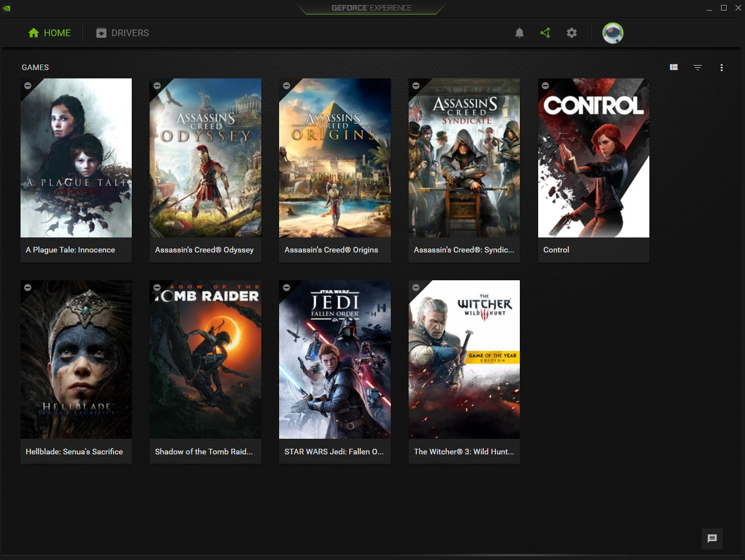This screenshot has width=745, height=560.
Task: Click the NVIDIA logo in title bar
Action: coord(6,8)
